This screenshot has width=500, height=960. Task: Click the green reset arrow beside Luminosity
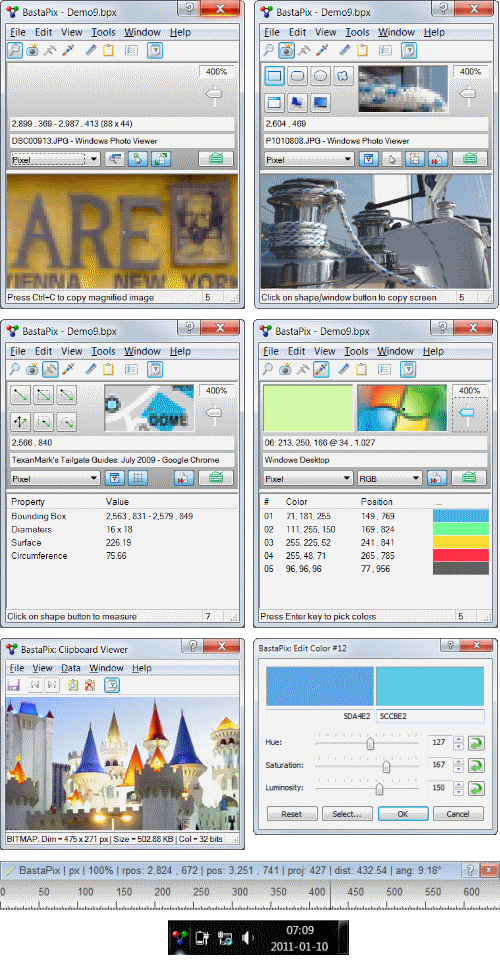click(x=476, y=788)
